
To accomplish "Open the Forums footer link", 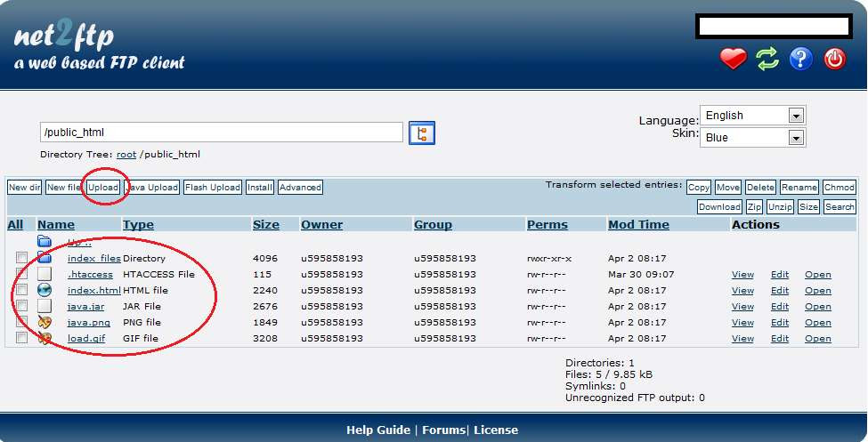I will point(444,430).
